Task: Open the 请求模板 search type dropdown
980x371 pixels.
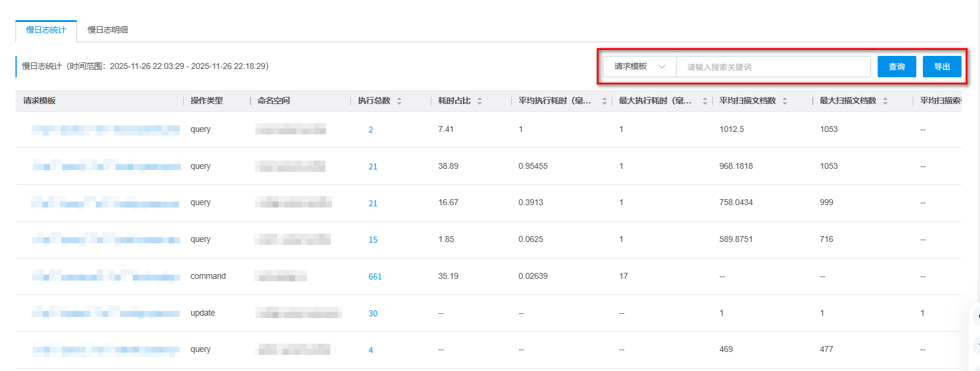Action: 639,67
